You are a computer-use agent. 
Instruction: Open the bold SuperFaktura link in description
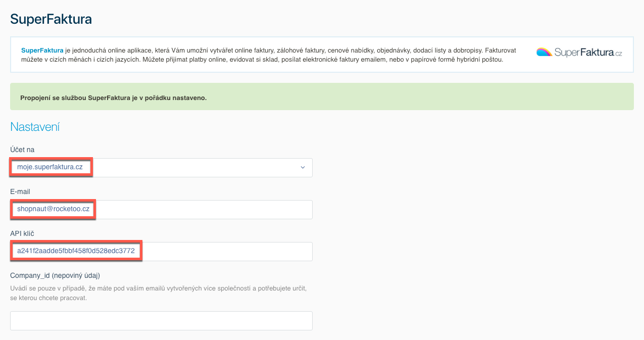click(42, 51)
